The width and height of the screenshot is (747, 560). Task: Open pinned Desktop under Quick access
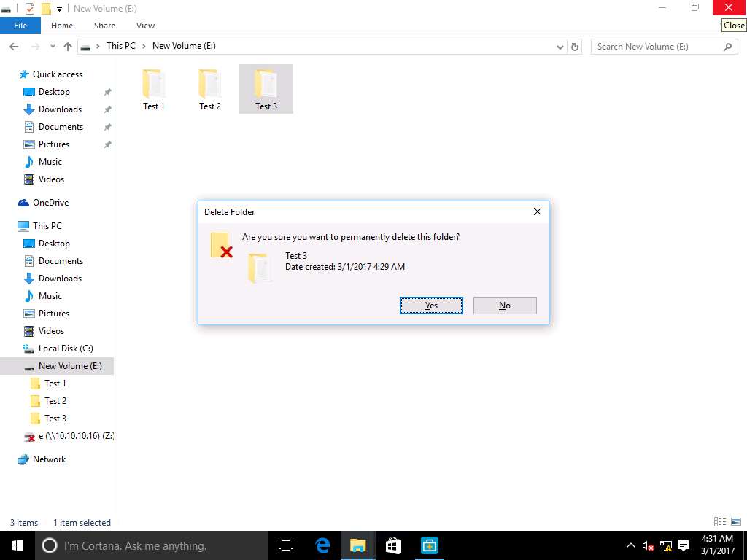click(x=54, y=92)
